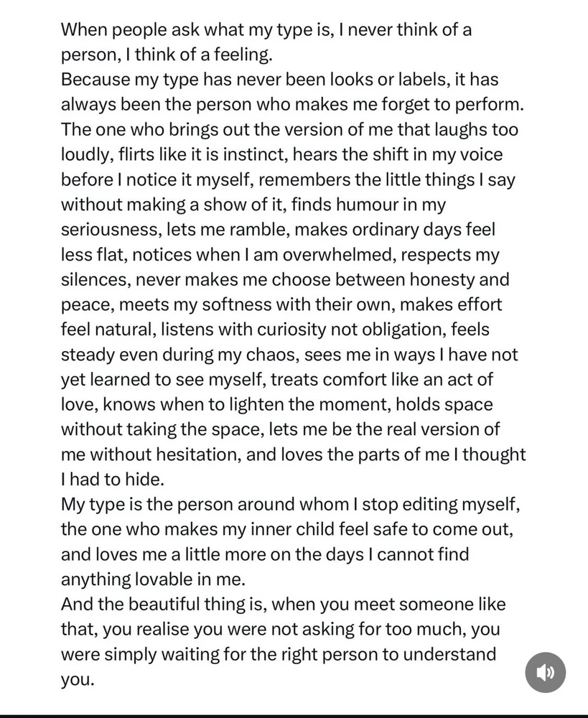
Task: Click the line 'My type is the person around whom'
Action: (290, 504)
